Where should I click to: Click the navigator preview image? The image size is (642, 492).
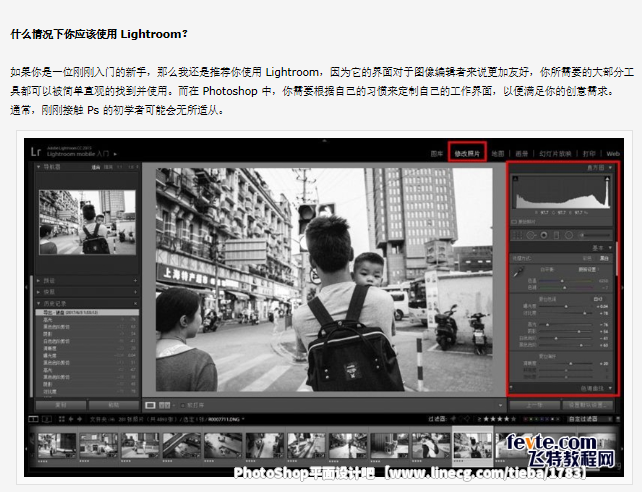click(x=87, y=222)
